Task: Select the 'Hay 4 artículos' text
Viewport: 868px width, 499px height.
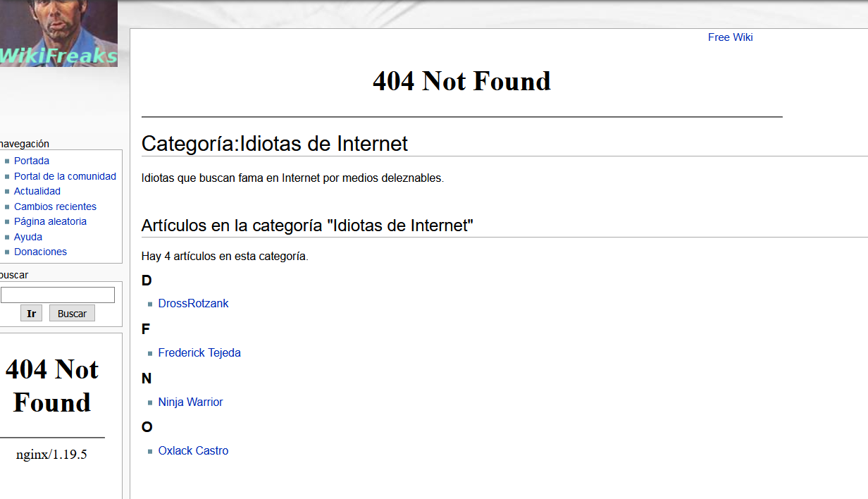Action: [225, 257]
